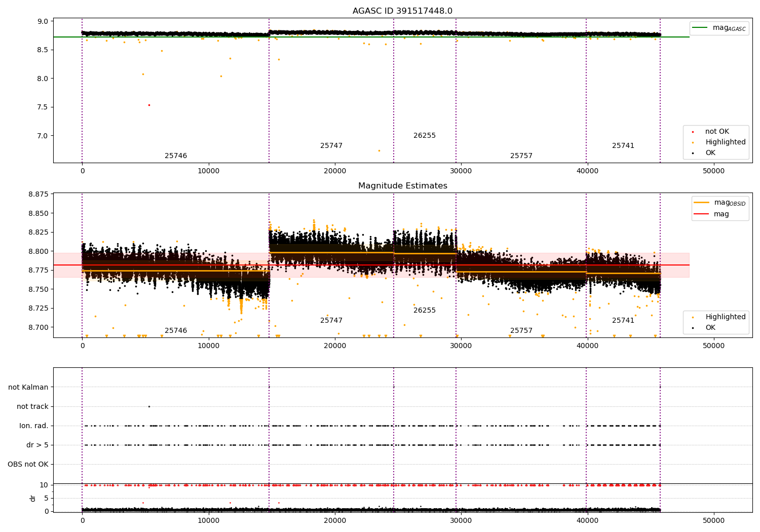Click the 'Magnitude Estimates' subplot title
This screenshot has width=760, height=532.
click(402, 186)
